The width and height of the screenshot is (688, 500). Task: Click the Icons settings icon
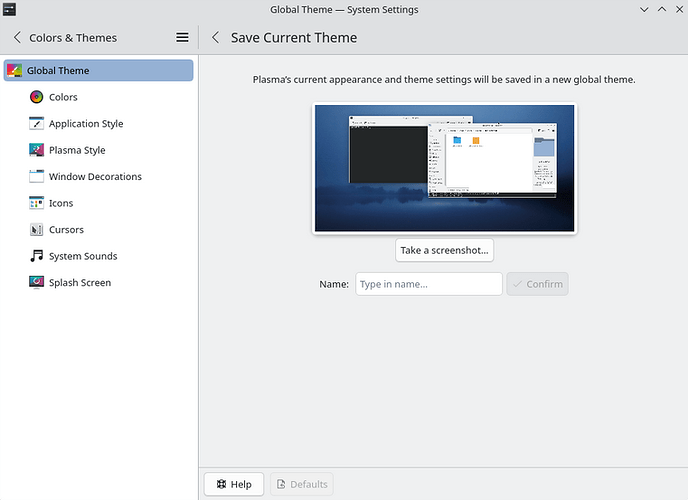36,203
